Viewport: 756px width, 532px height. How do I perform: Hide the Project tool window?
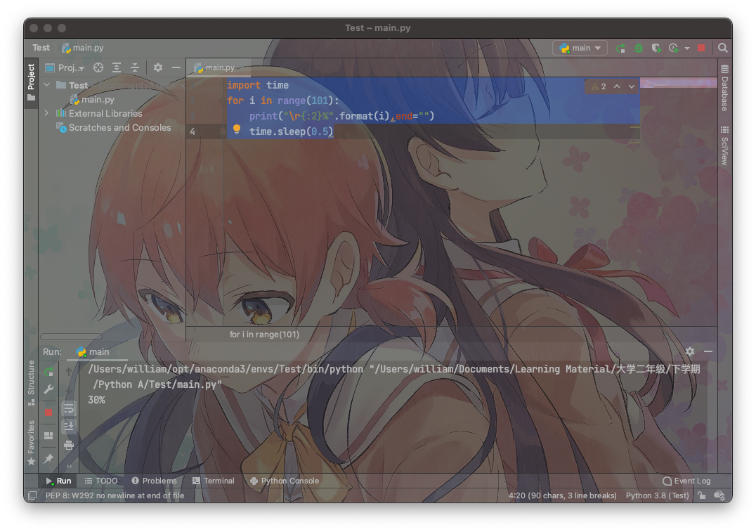pyautogui.click(x=176, y=68)
